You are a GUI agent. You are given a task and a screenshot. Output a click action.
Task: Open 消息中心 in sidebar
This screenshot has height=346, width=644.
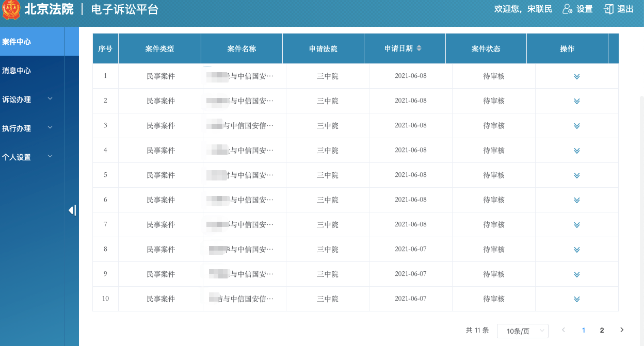click(32, 70)
